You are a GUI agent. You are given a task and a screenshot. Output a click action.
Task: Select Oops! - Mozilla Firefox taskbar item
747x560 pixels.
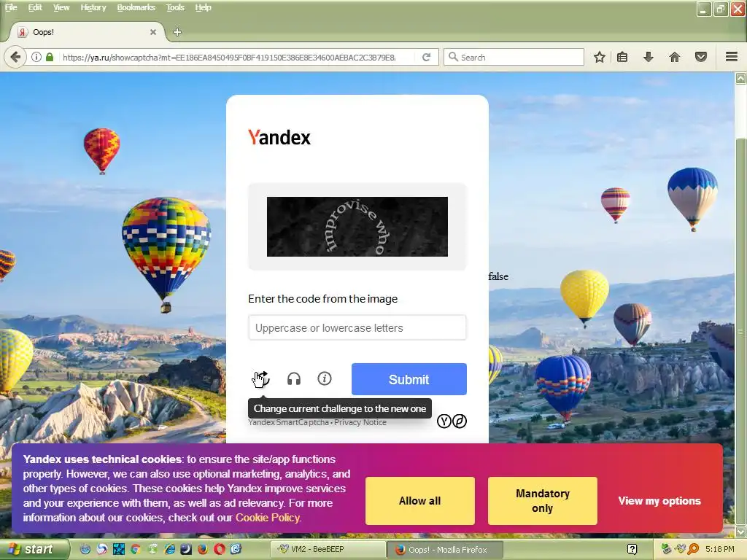point(444,550)
